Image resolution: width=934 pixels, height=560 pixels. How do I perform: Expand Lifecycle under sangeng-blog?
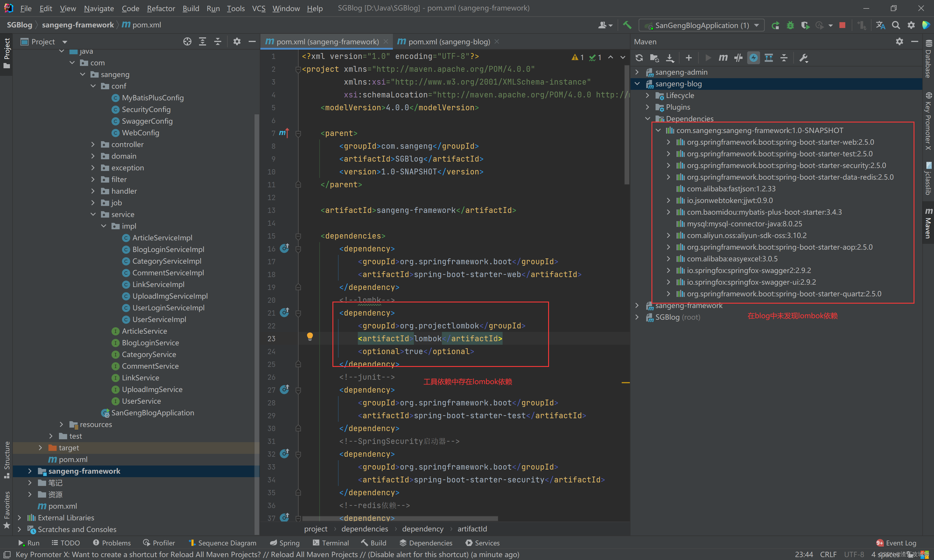pos(647,95)
